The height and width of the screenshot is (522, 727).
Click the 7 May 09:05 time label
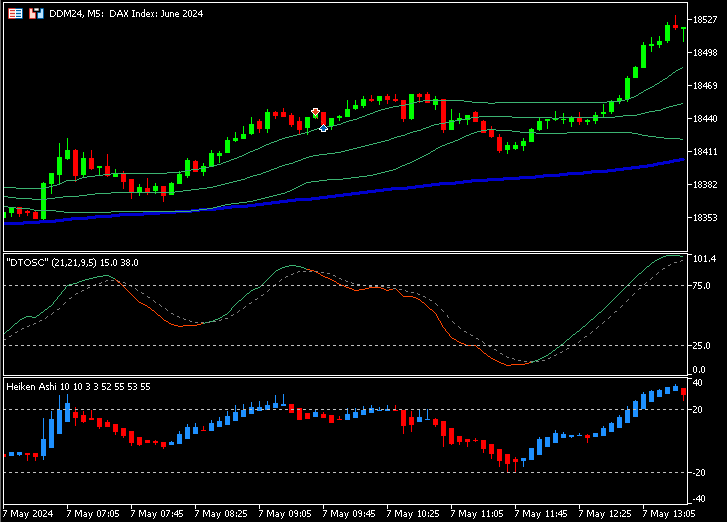[285, 514]
